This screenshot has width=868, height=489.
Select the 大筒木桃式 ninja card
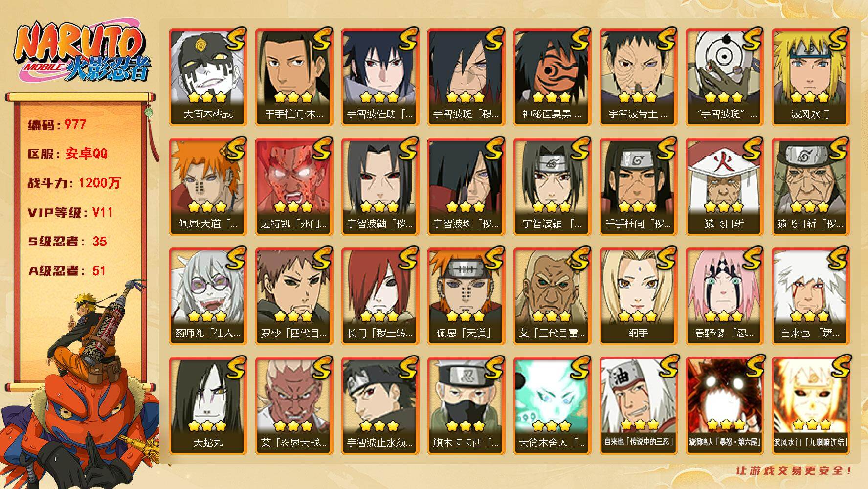pos(208,77)
